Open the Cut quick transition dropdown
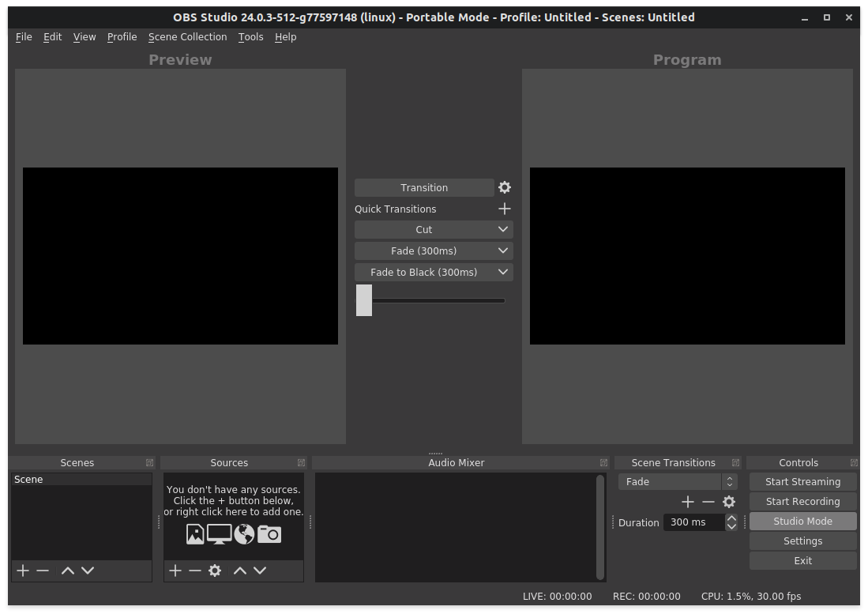 (x=433, y=229)
